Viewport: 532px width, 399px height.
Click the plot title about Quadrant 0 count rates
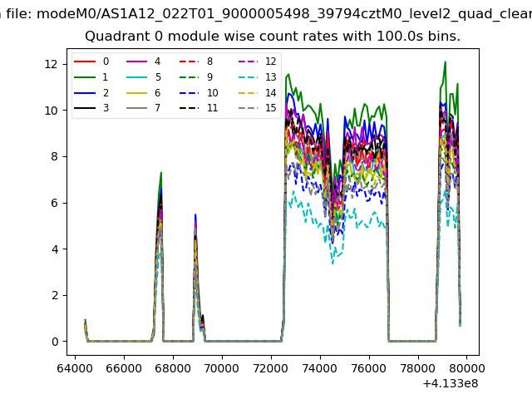(273, 37)
